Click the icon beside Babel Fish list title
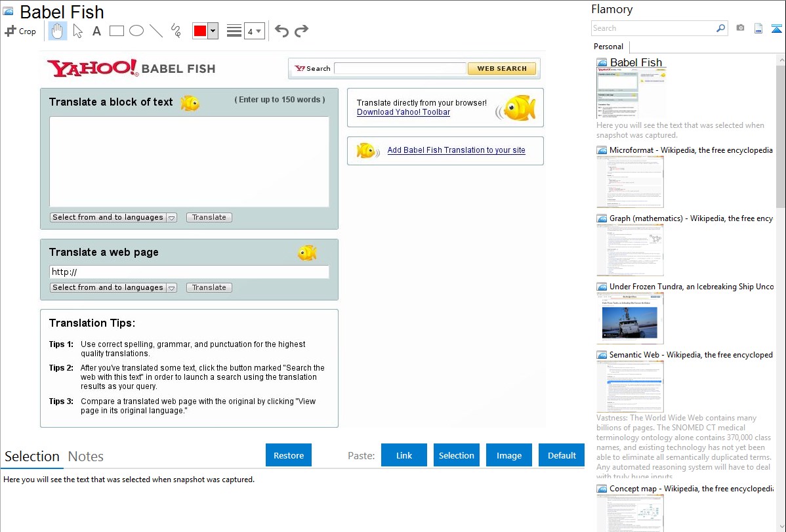The image size is (786, 532). (602, 63)
